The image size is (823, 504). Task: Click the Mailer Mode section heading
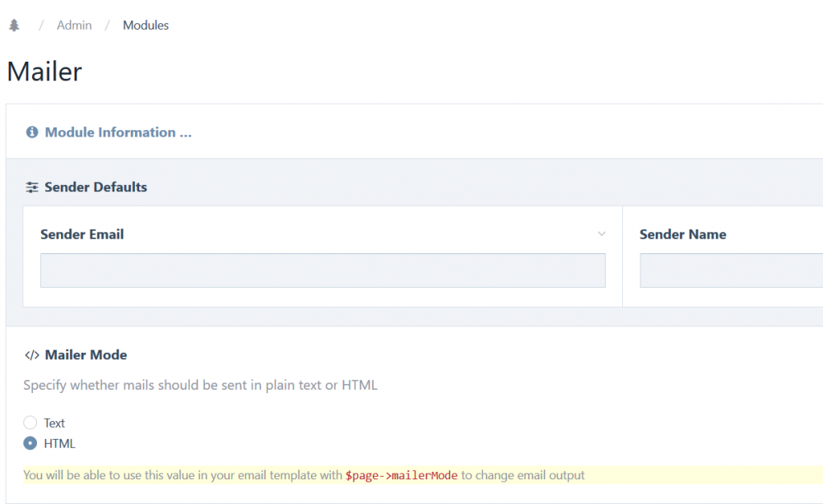click(x=84, y=354)
